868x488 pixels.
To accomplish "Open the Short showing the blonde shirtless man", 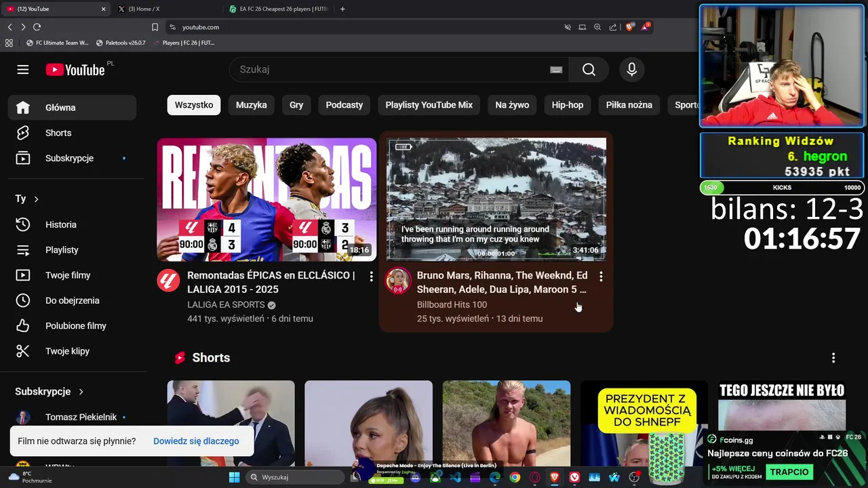I will 507,424.
